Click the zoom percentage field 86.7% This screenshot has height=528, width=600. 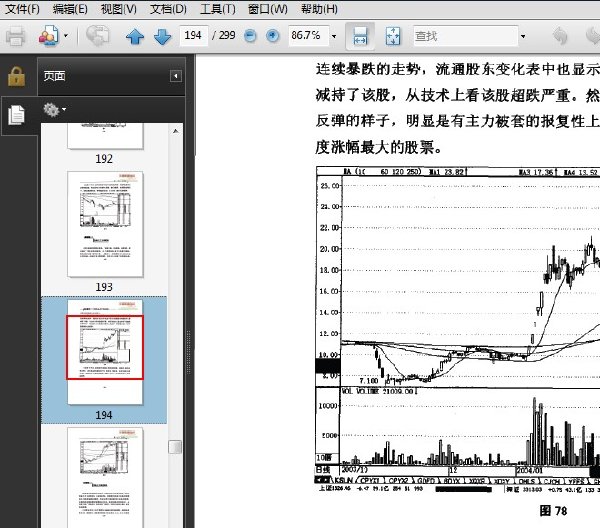tap(308, 36)
